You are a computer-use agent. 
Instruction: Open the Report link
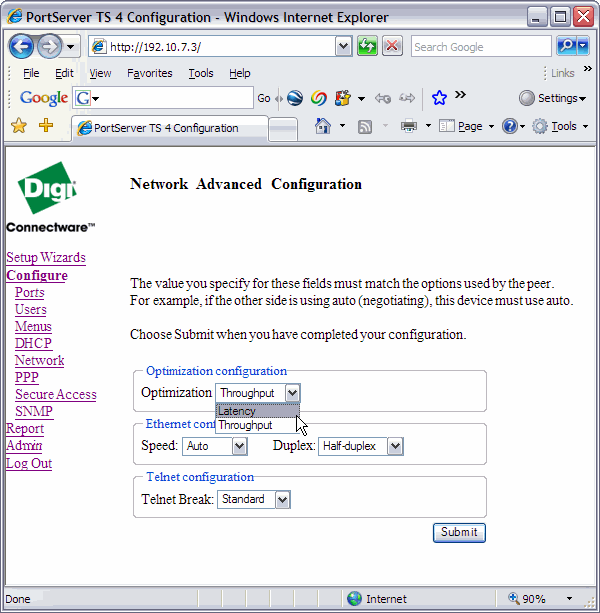tap(25, 428)
